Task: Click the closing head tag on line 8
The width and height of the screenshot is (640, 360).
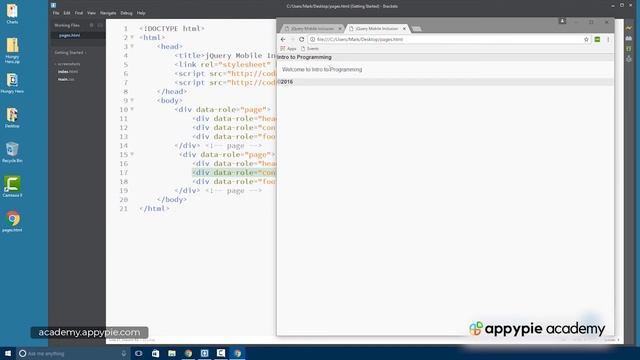Action: click(172, 91)
